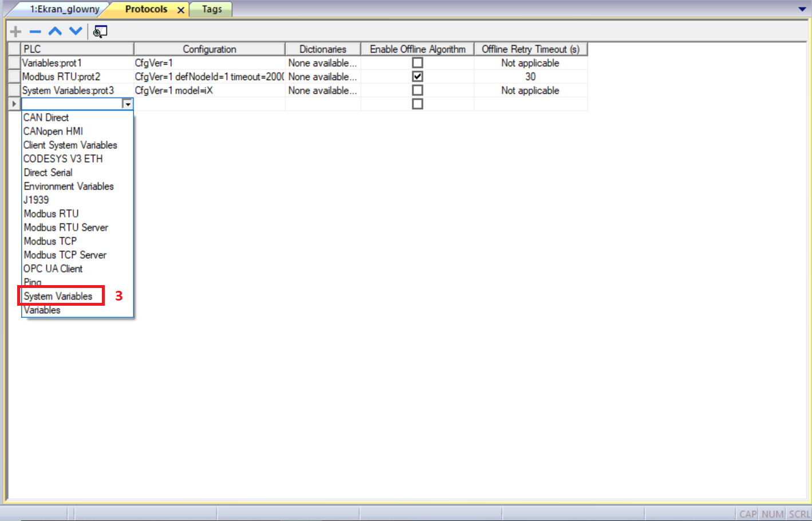Click the Configuration column header
Image resolution: width=812 pixels, height=521 pixels.
pos(210,49)
